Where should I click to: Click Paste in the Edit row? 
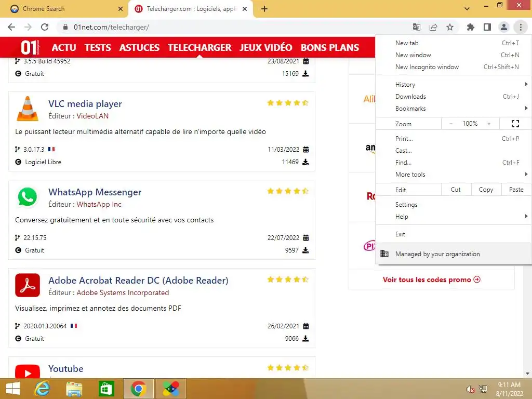point(516,190)
